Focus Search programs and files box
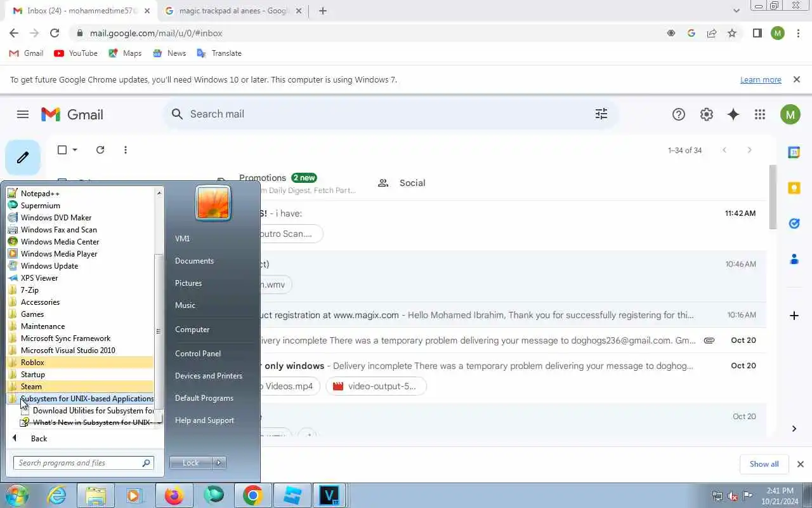 pyautogui.click(x=84, y=463)
